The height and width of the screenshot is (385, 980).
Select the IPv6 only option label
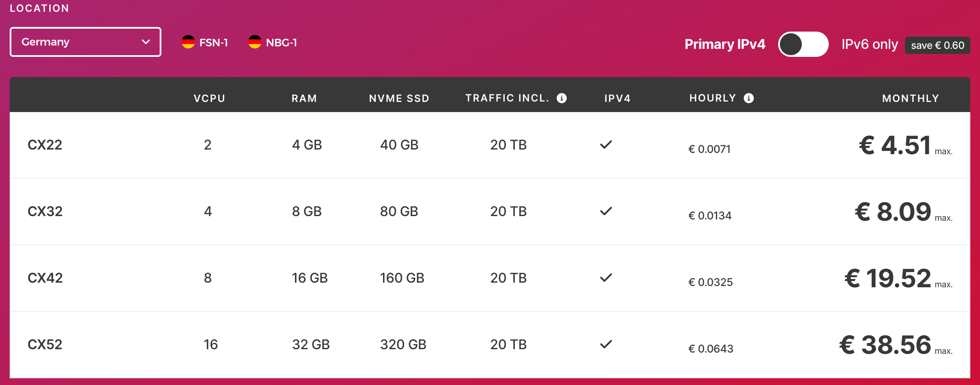tap(870, 44)
